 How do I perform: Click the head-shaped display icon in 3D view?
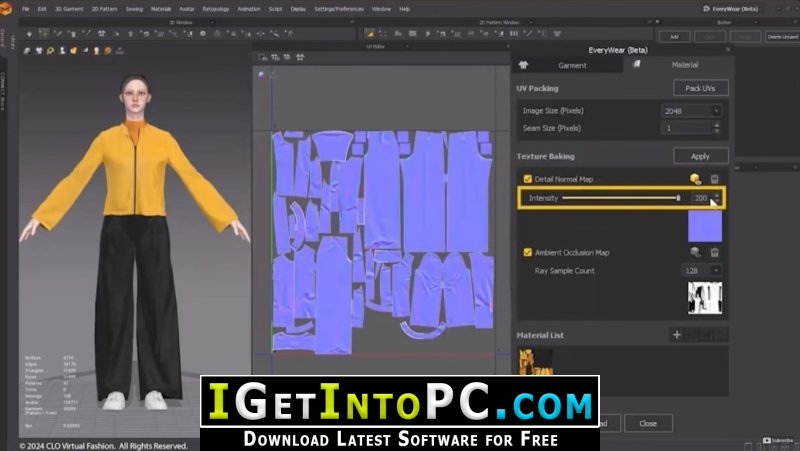96,51
